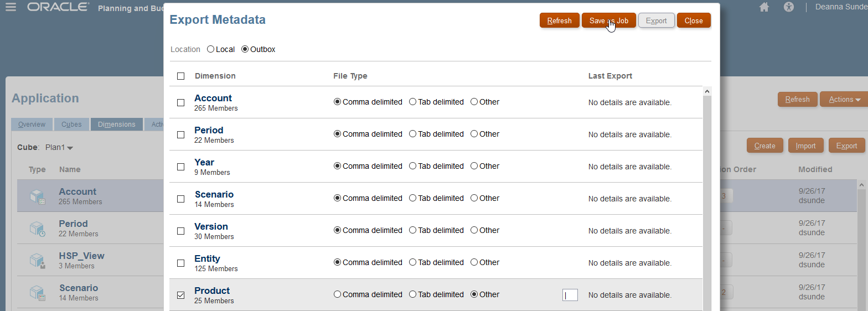Choose Tab delimited for Entity
The image size is (868, 311).
tap(412, 262)
